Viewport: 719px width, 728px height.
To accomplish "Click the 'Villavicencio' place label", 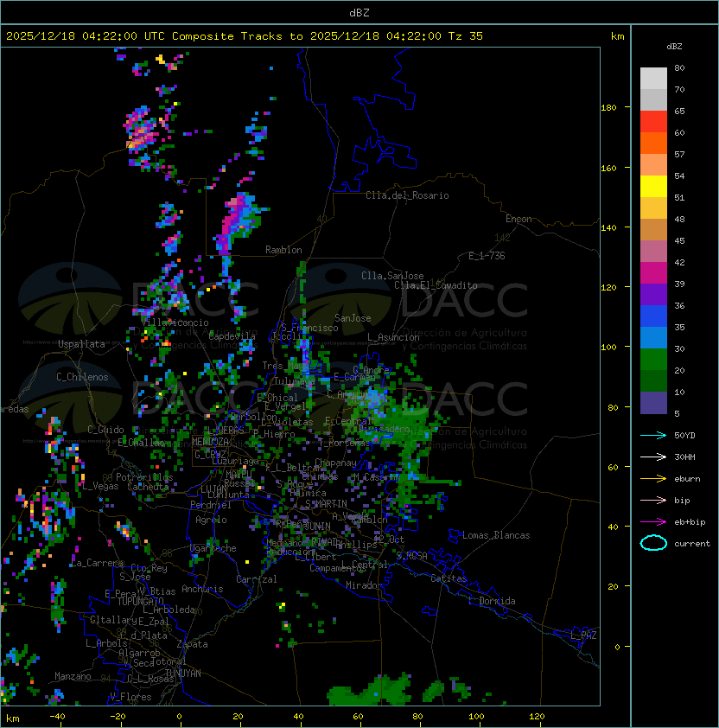I will (175, 322).
